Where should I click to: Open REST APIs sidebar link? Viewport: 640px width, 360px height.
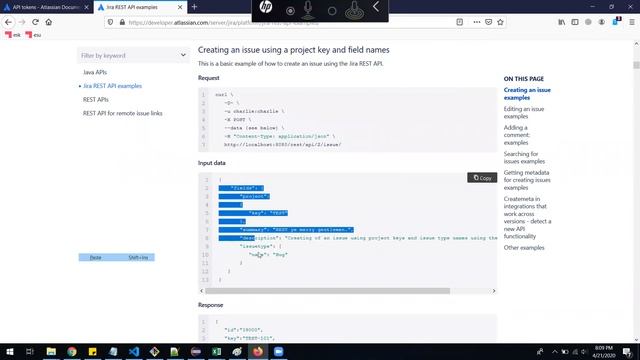96,100
